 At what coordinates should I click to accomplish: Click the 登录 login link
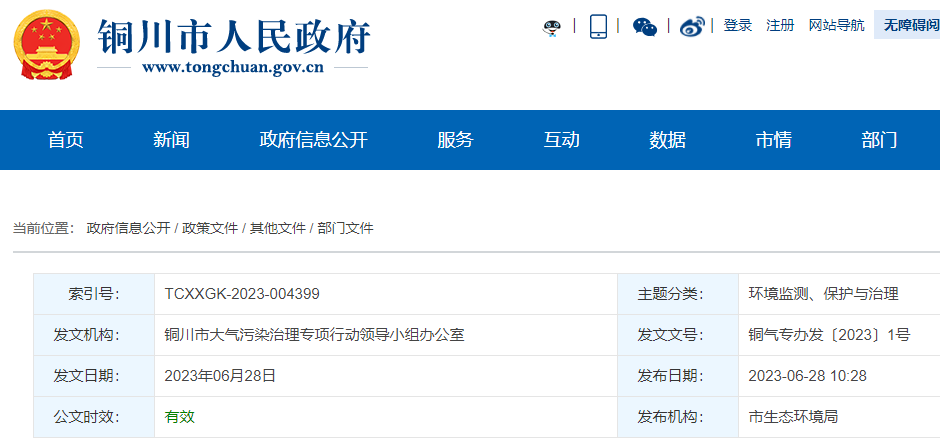tap(738, 26)
